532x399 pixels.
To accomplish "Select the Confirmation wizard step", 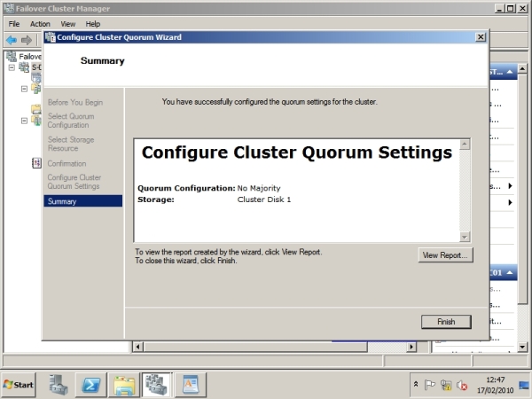I will point(66,163).
